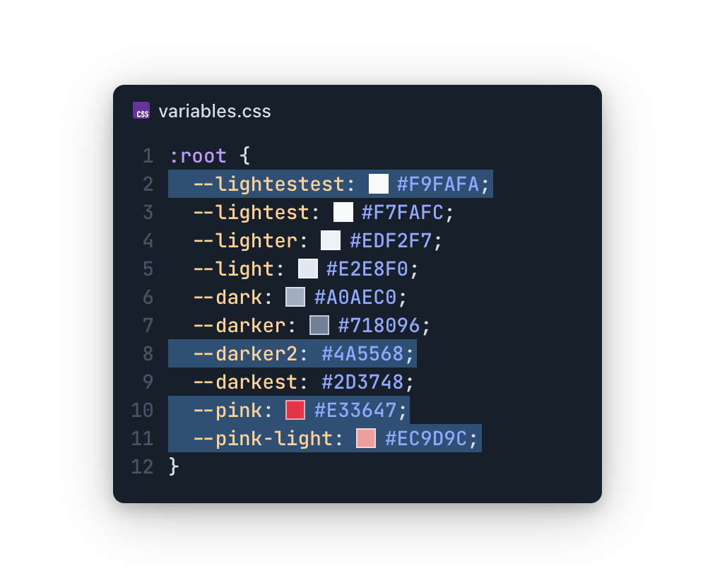Open the color swatch for #F9FAFA
Screen dimensions: 715x588
tap(379, 184)
